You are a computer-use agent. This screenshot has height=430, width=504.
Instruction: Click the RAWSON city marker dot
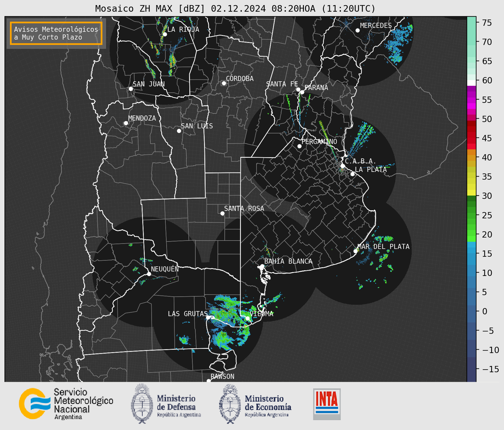pos(209,381)
